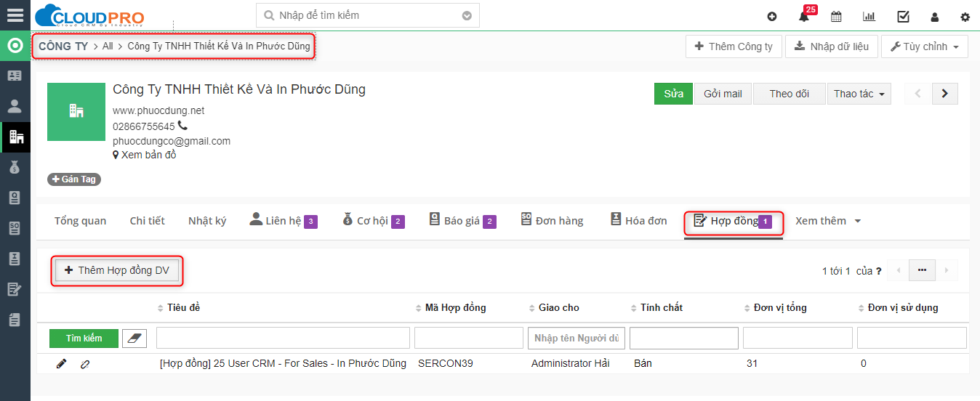Click the Tiêu đề filter input
The width and height of the screenshot is (980, 401).
(283, 338)
